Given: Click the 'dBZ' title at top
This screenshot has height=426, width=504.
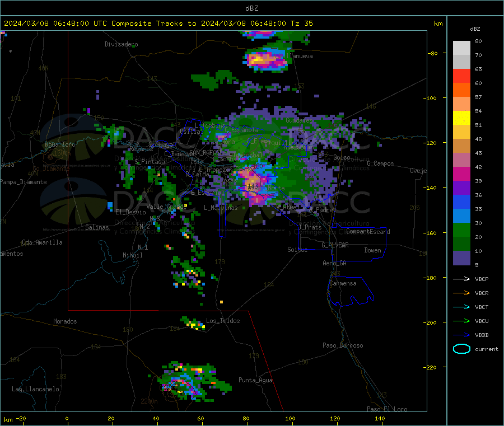Looking at the screenshot, I should [x=251, y=8].
